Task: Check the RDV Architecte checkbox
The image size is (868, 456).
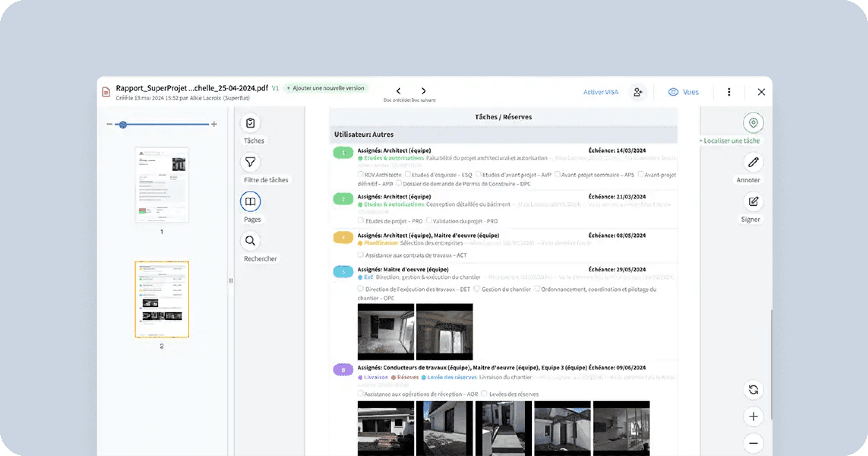Action: pyautogui.click(x=361, y=174)
